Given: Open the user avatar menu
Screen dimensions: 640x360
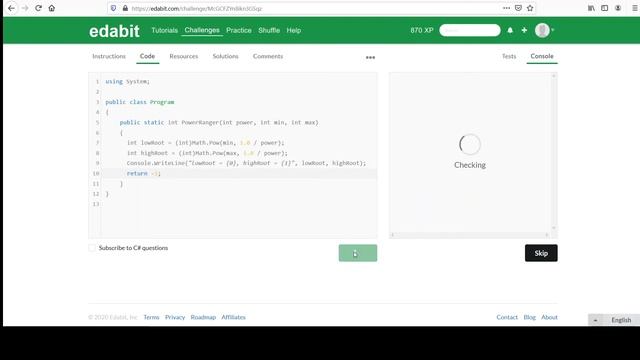Looking at the screenshot, I should pos(542,30).
